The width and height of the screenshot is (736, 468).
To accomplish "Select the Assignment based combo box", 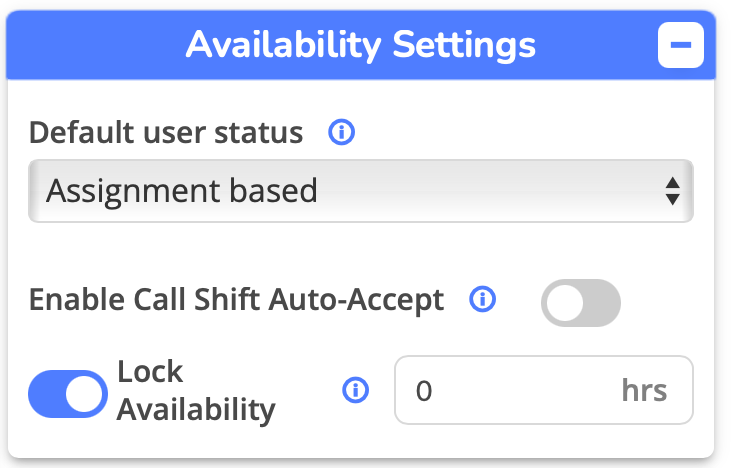I will point(360,191).
